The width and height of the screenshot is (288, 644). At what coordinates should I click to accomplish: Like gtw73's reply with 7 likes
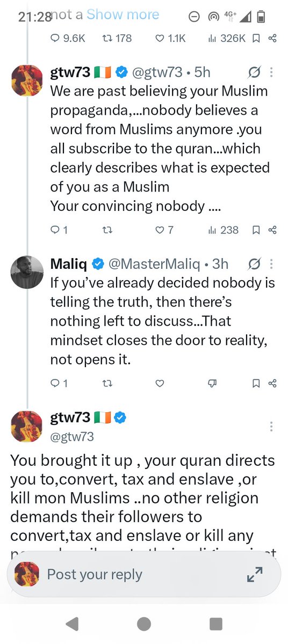[164, 230]
